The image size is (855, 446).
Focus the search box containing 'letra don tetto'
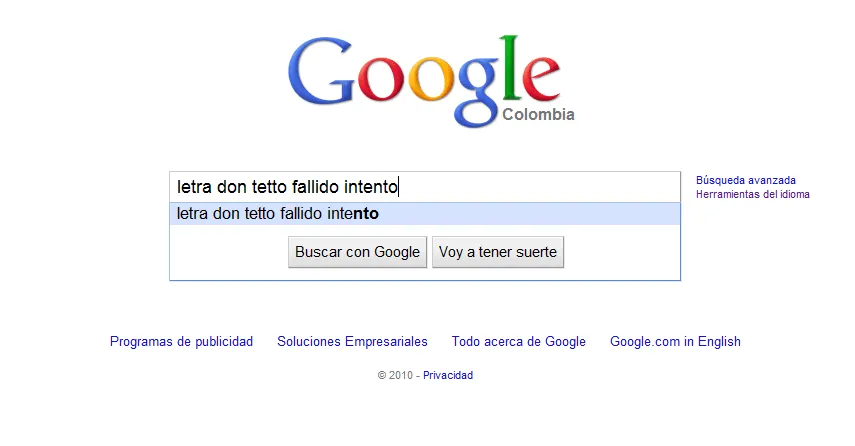click(425, 187)
